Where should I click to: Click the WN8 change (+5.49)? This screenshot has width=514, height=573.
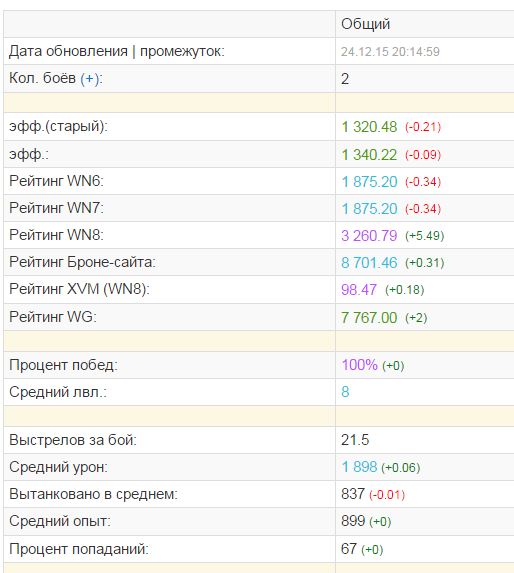click(x=424, y=236)
